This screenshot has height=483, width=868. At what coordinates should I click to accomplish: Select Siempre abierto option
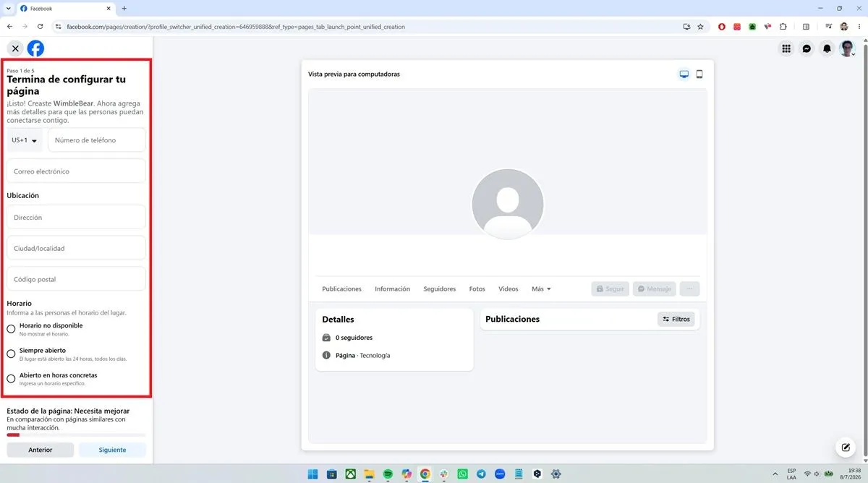[x=11, y=354]
